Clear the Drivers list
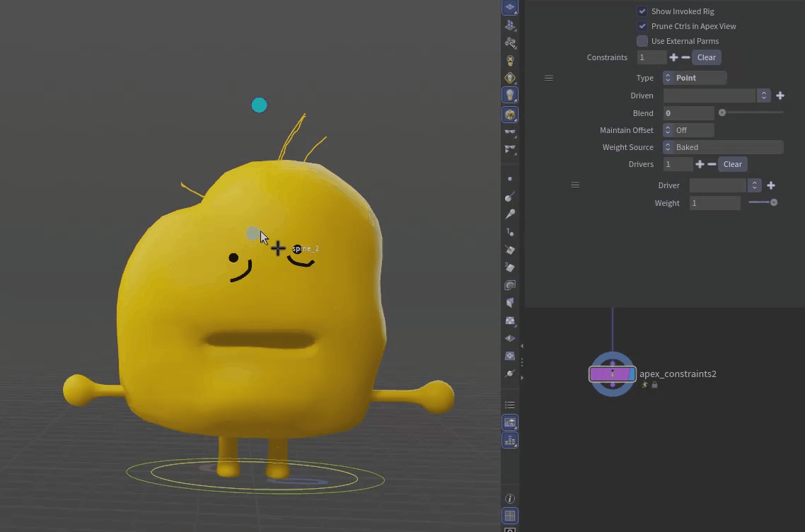The width and height of the screenshot is (805, 532). coord(733,164)
